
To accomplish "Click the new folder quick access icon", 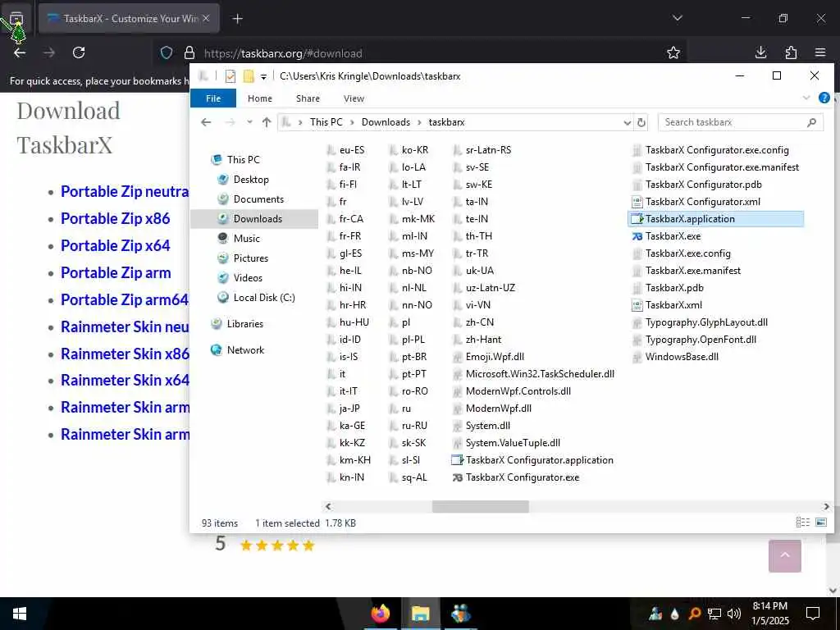I will click(249, 76).
